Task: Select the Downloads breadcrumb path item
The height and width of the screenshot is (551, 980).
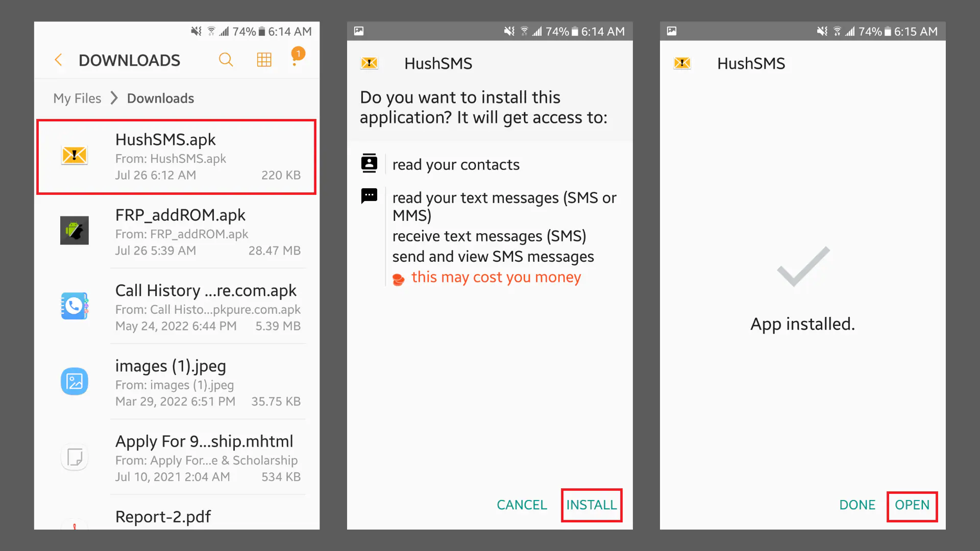Action: [160, 97]
